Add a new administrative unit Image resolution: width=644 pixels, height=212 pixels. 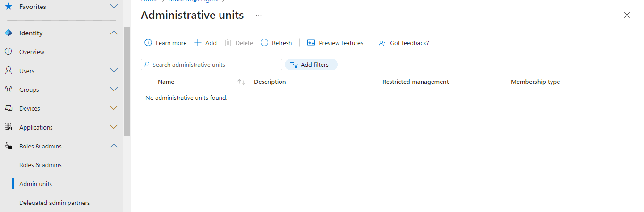coord(205,43)
